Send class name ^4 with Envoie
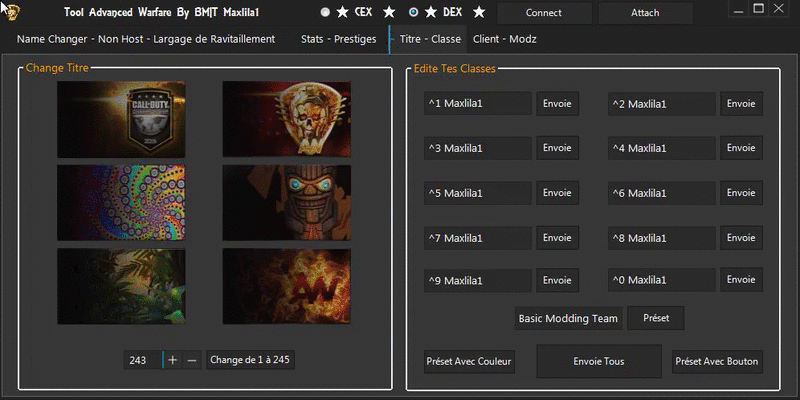Viewport: 800px width, 400px height. coord(741,148)
